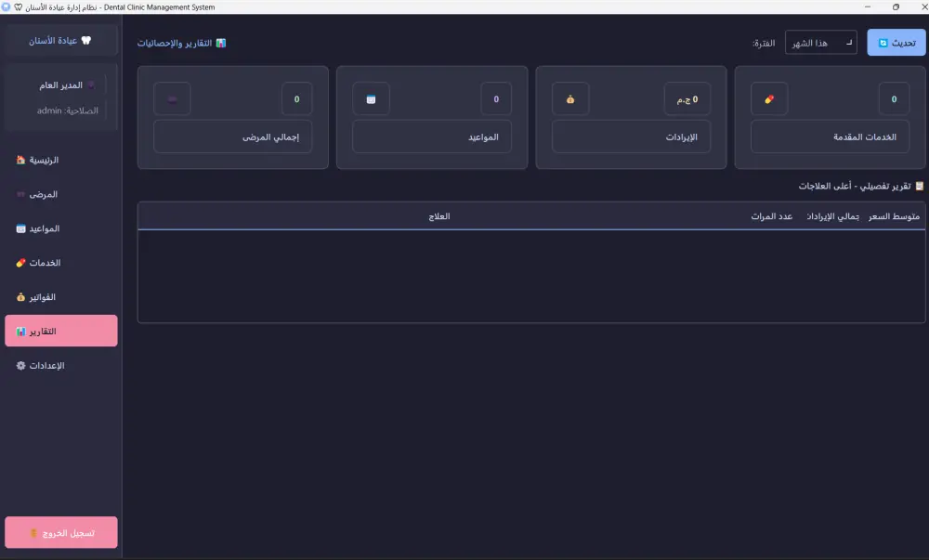
Task: Click the تقرير تفصيلي - أعلى العلاجات heading
Action: point(855,186)
